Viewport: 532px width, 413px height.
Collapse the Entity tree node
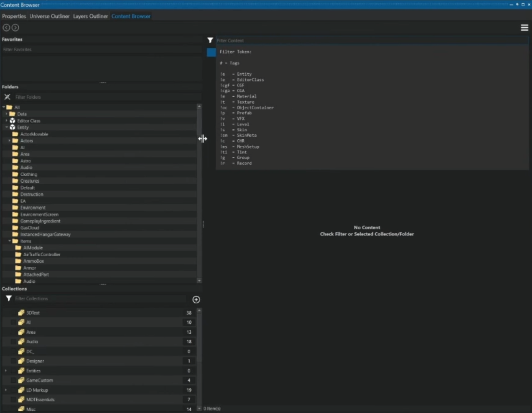pyautogui.click(x=7, y=127)
